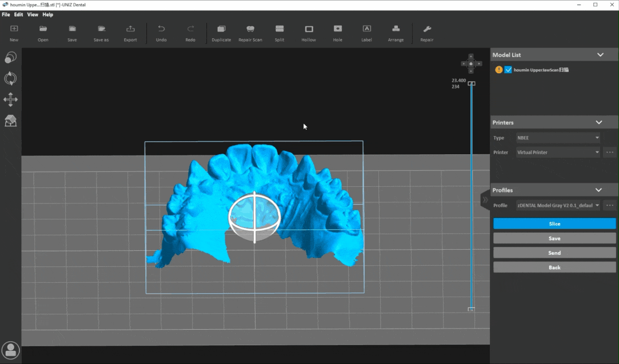Select the Move tool in left sidebar

[x=10, y=100]
